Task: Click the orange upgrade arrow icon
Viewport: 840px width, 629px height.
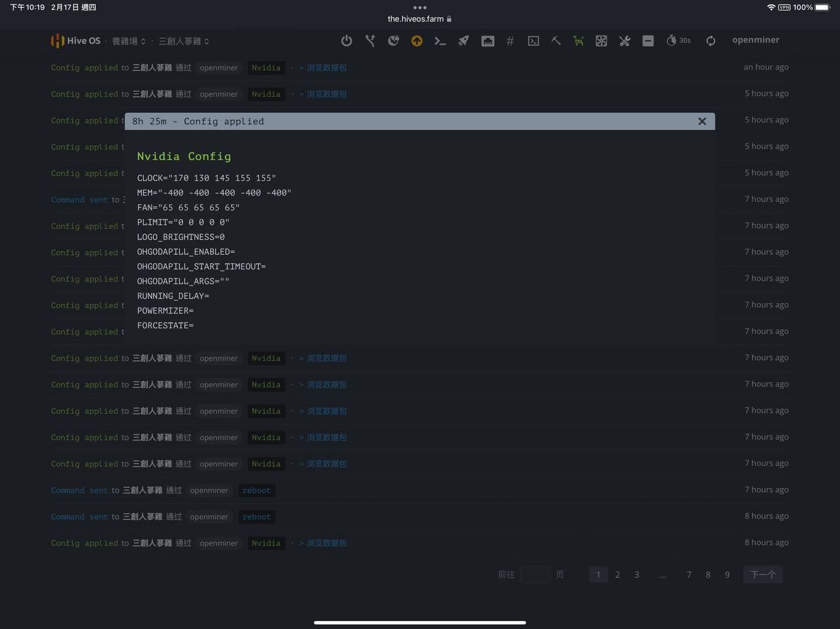Action: click(x=417, y=41)
